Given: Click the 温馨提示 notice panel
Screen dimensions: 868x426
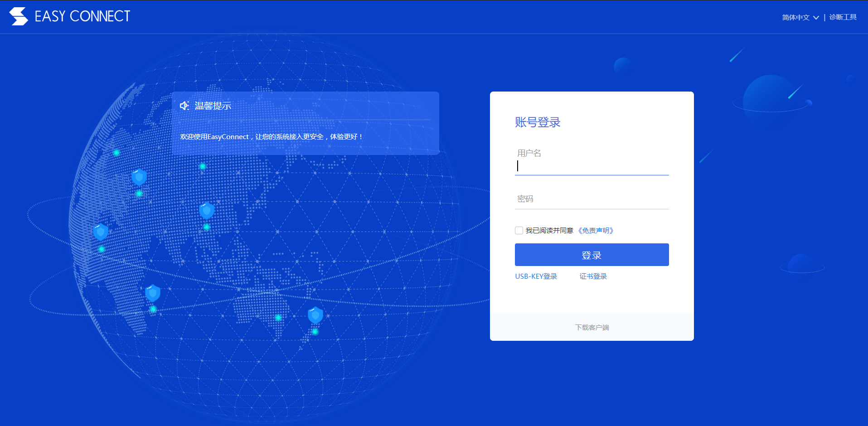Looking at the screenshot, I should coord(305,122).
